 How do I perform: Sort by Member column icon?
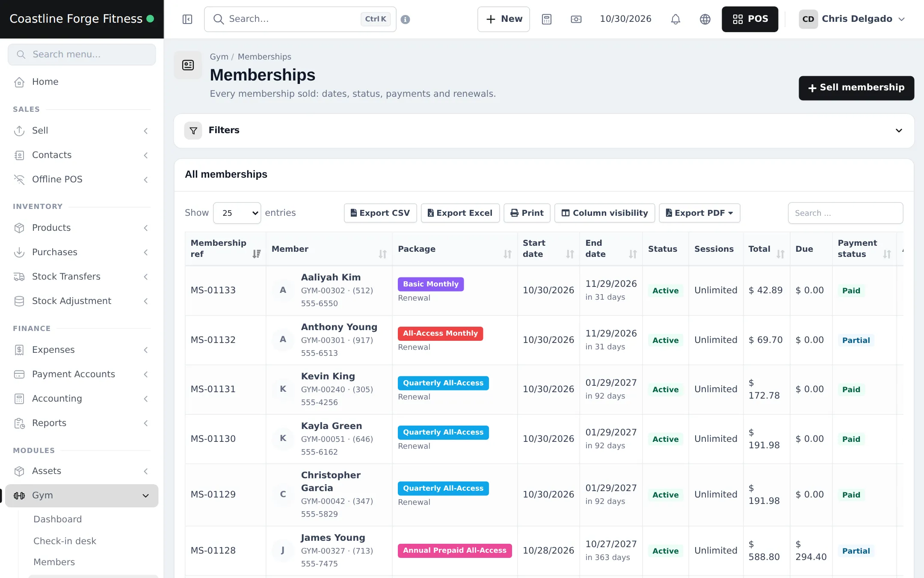coord(382,254)
